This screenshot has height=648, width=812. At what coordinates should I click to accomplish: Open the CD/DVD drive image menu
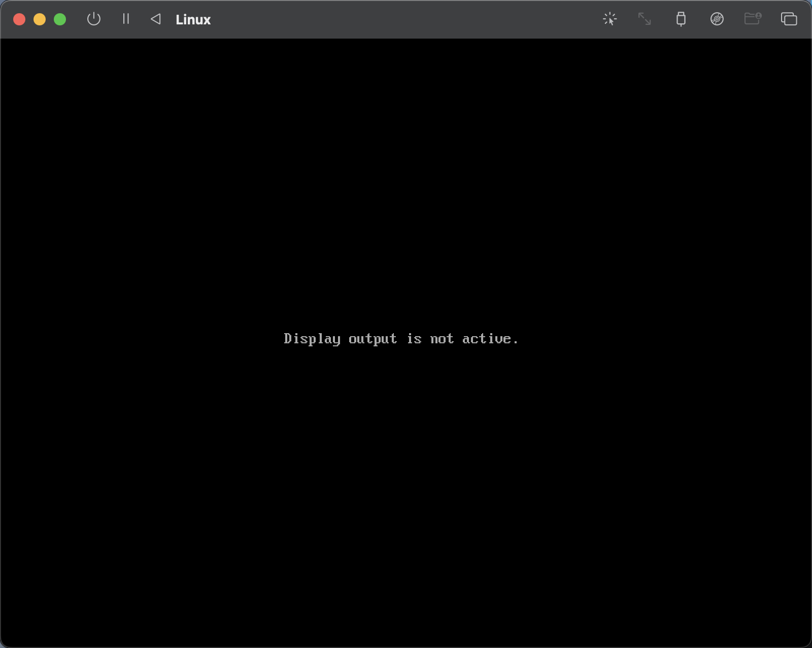coord(717,19)
